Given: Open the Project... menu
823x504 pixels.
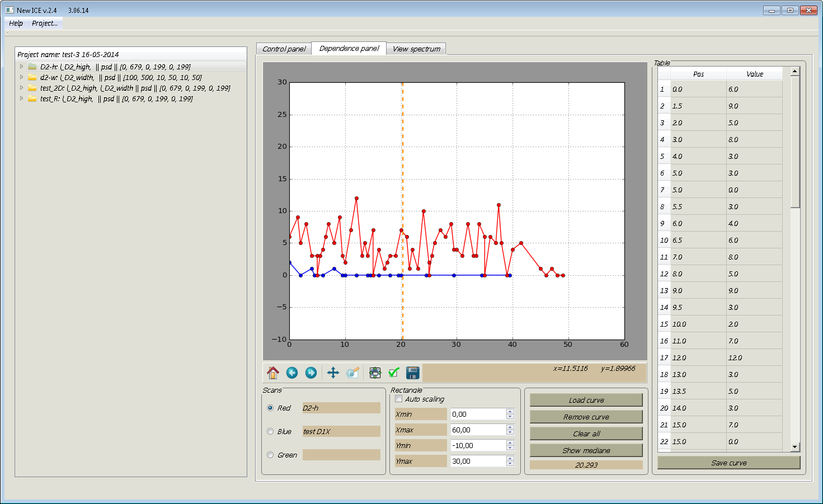Looking at the screenshot, I should 45,23.
